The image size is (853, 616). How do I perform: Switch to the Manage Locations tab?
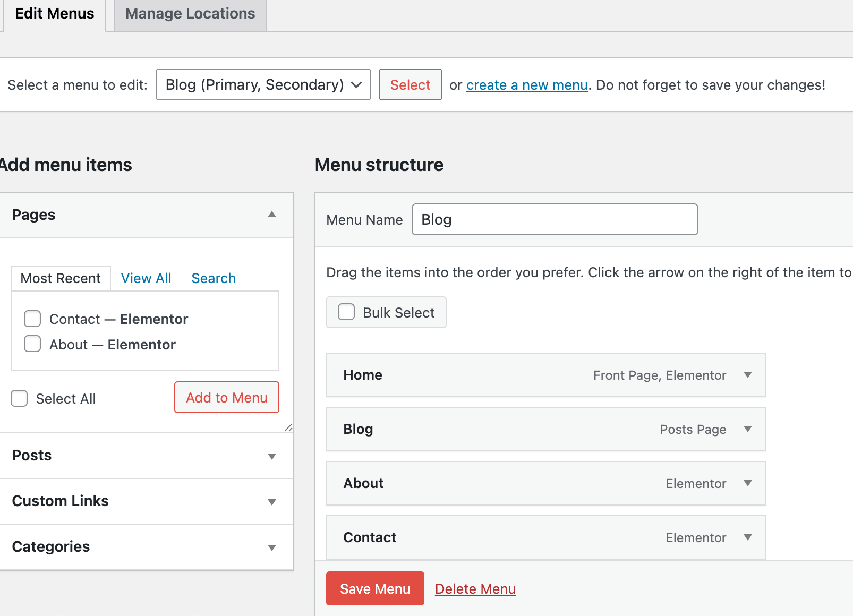(x=190, y=13)
